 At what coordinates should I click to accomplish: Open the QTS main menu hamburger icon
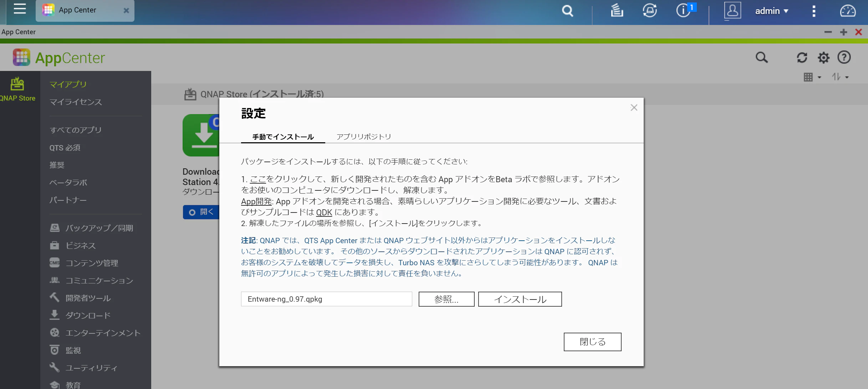click(x=20, y=9)
